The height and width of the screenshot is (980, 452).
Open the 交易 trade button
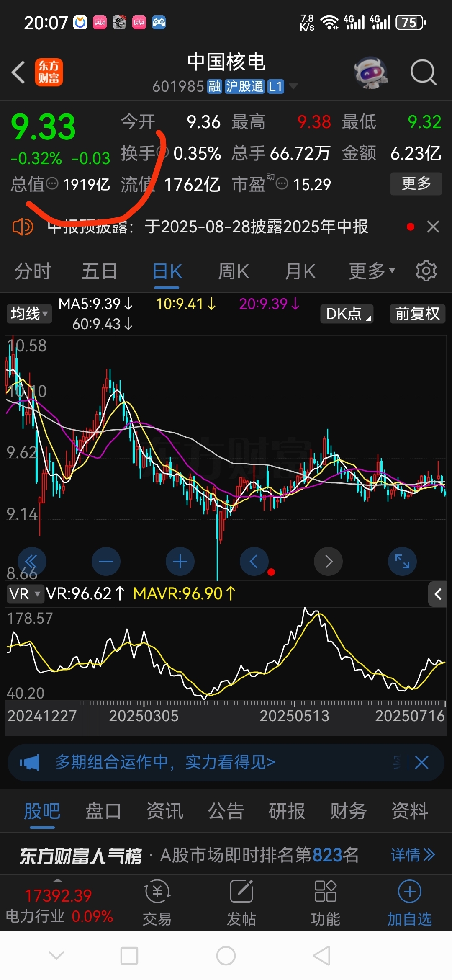click(157, 903)
